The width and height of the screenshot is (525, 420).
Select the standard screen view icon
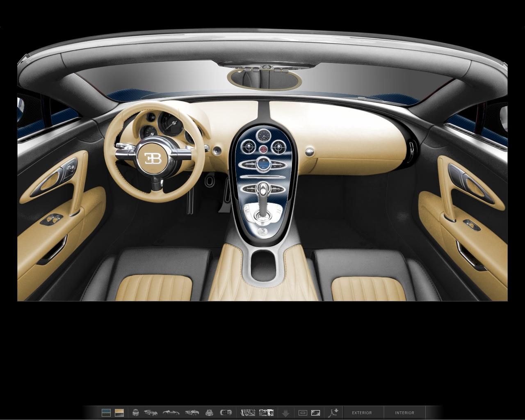click(x=304, y=413)
